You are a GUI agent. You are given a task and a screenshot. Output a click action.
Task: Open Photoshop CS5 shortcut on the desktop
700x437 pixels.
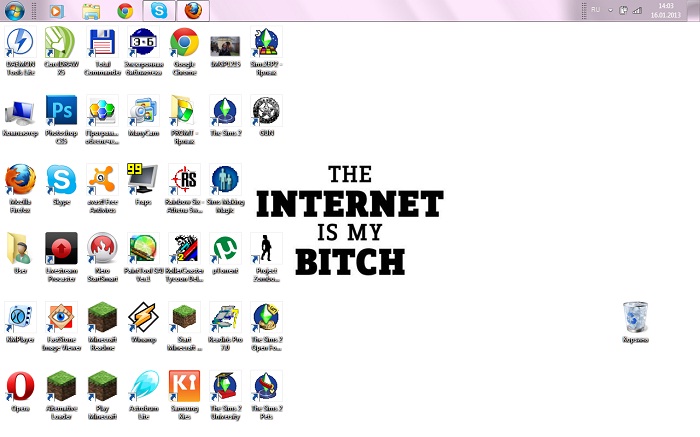pos(61,111)
